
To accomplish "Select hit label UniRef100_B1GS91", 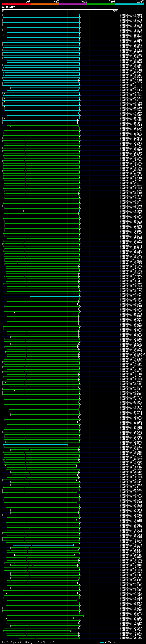I will [x=131, y=130].
